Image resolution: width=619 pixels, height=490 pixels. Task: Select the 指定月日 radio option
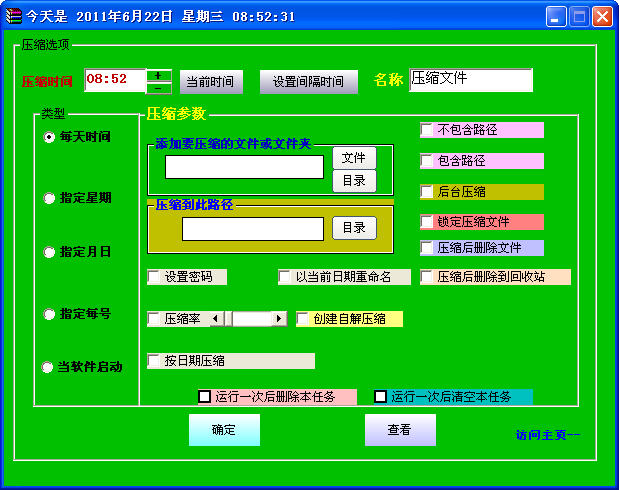[x=49, y=252]
